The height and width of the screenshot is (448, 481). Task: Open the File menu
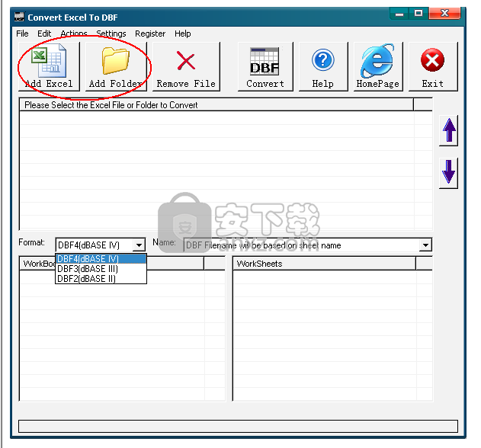coord(22,34)
